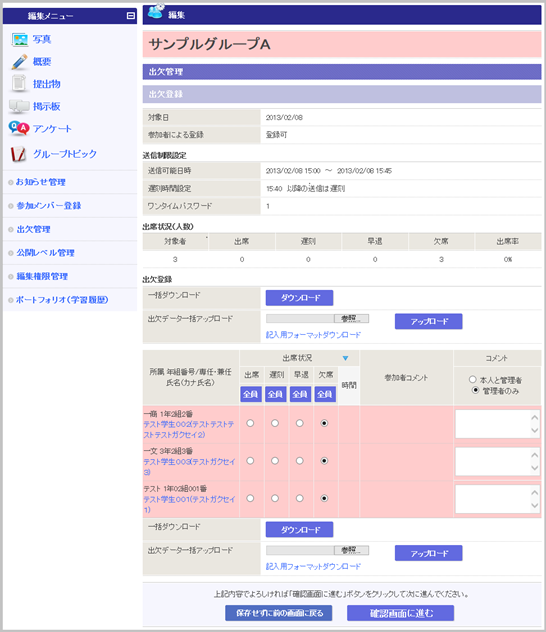
Task: Click the アンケート Q&A icon
Action: (19, 129)
